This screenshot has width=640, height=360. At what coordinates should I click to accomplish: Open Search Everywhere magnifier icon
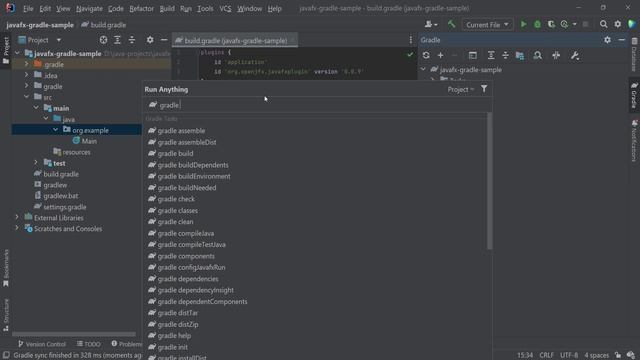603,24
